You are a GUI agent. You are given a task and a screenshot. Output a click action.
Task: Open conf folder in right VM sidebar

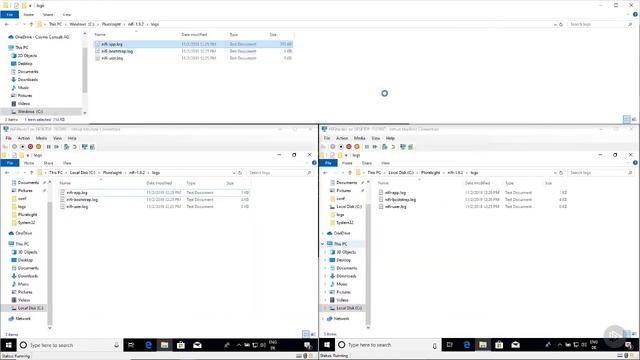point(340,199)
